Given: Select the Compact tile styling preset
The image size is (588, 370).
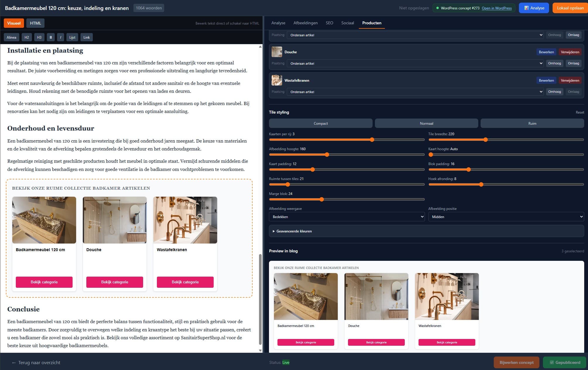Looking at the screenshot, I should [x=320, y=123].
